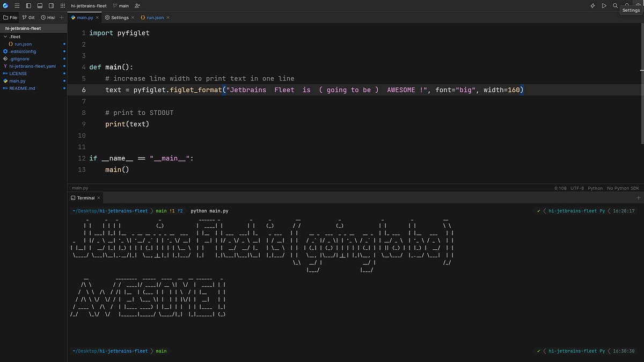Screen dimensions: 644x362
Task: Click the UTF-8 encoding indicator
Action: pos(577,188)
